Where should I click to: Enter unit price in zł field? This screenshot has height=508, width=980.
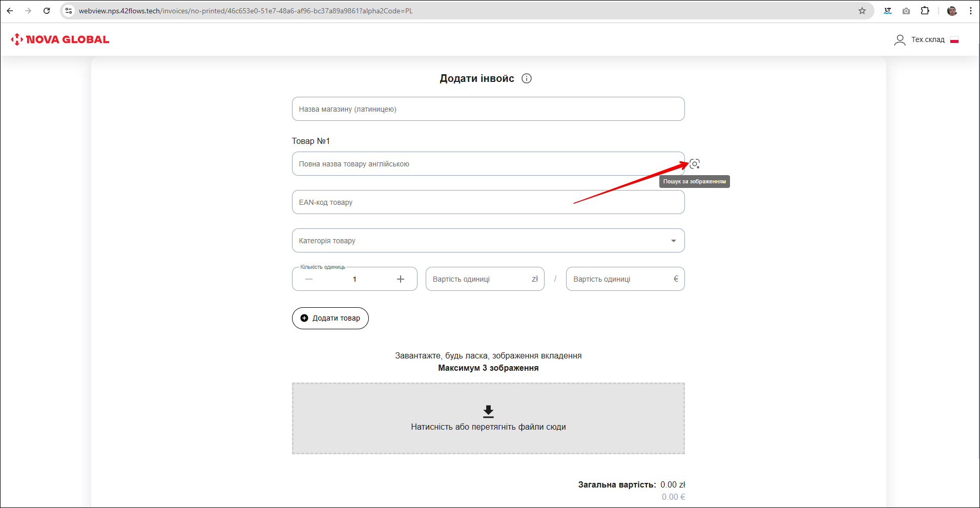[479, 279]
